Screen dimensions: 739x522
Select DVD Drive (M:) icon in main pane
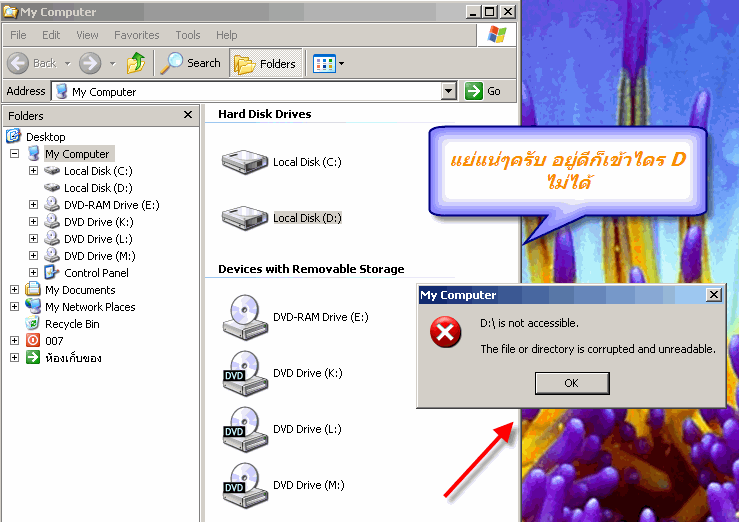(x=245, y=485)
